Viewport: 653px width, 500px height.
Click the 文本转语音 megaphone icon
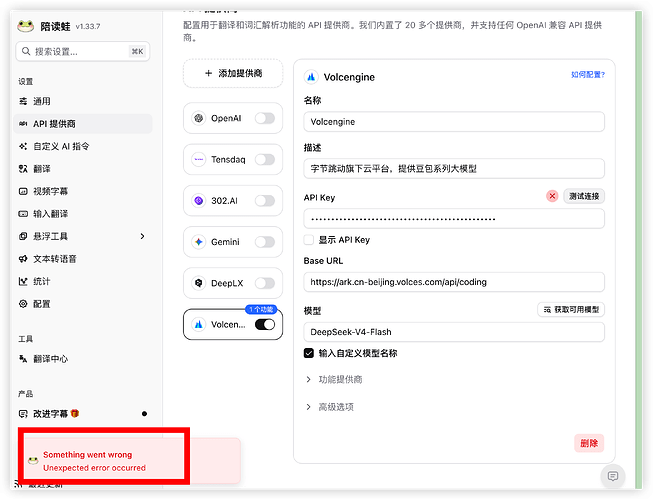[23, 259]
